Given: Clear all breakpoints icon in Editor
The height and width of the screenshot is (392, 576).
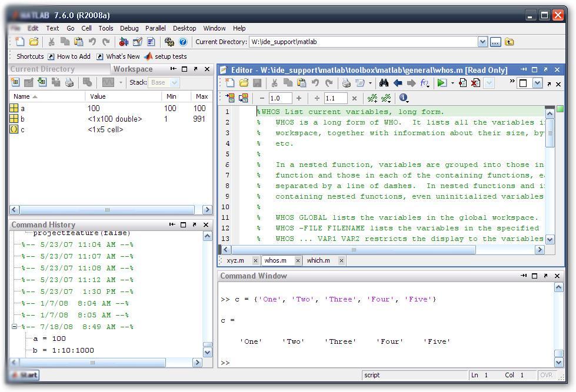Looking at the screenshot, I should click(476, 83).
